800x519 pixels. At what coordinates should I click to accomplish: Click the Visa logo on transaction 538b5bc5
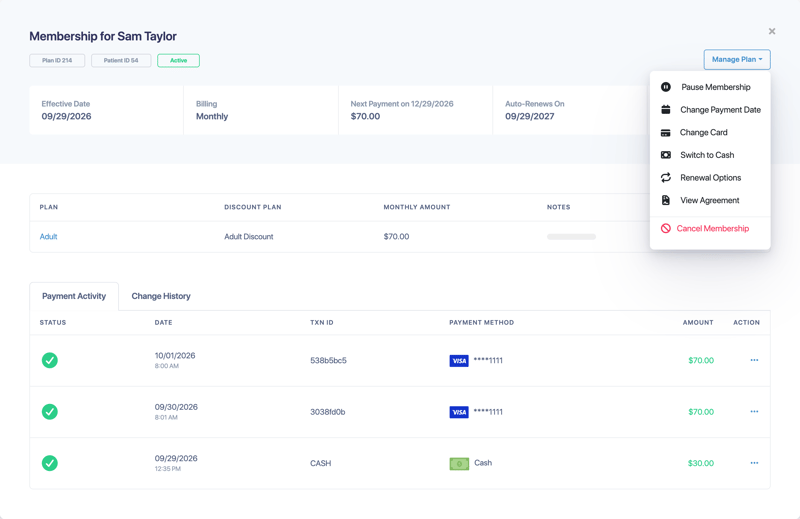(459, 361)
